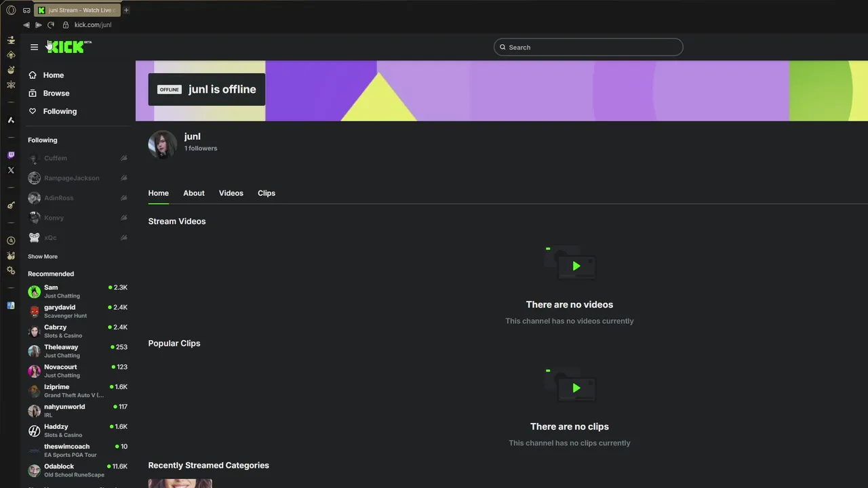Open Following in Kick sidebar
The image size is (868, 488).
point(60,111)
